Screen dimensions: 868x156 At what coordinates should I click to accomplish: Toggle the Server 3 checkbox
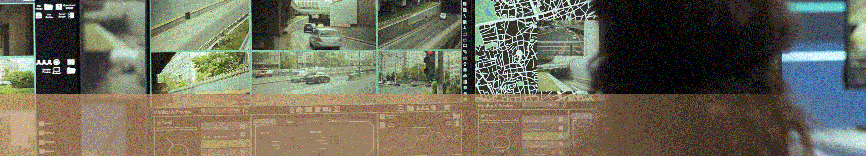41,142
